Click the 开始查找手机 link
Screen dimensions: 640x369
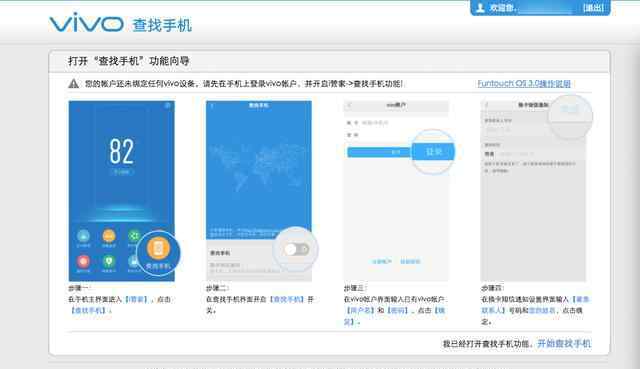(564, 343)
